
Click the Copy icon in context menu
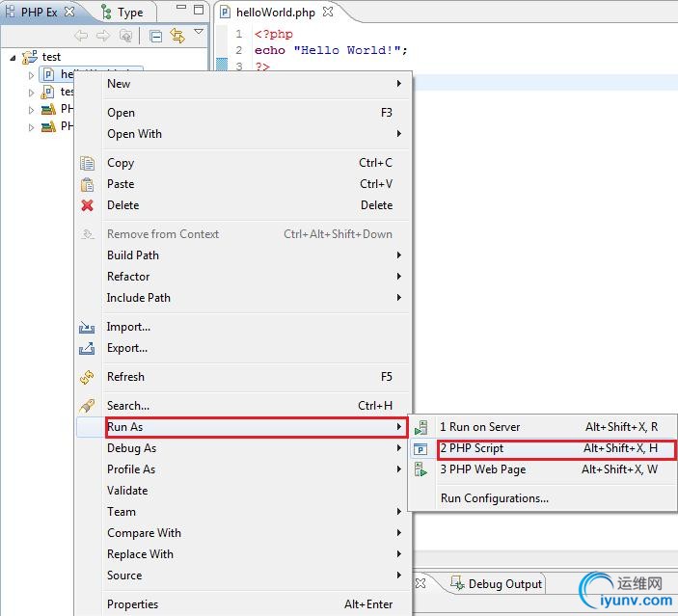[x=88, y=163]
